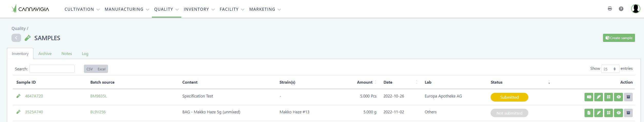This screenshot has height=122, width=644.
Task: Click the QR code icon for sample 4647A720
Action: [x=608, y=97]
